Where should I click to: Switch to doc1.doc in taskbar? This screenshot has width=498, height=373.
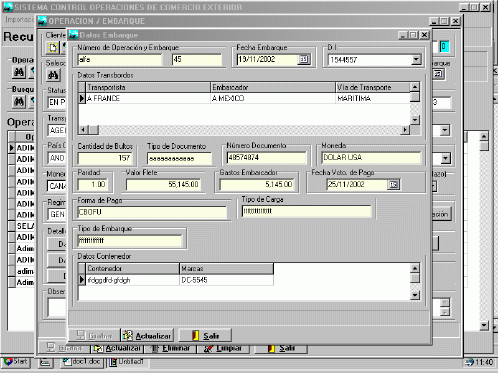point(82,362)
